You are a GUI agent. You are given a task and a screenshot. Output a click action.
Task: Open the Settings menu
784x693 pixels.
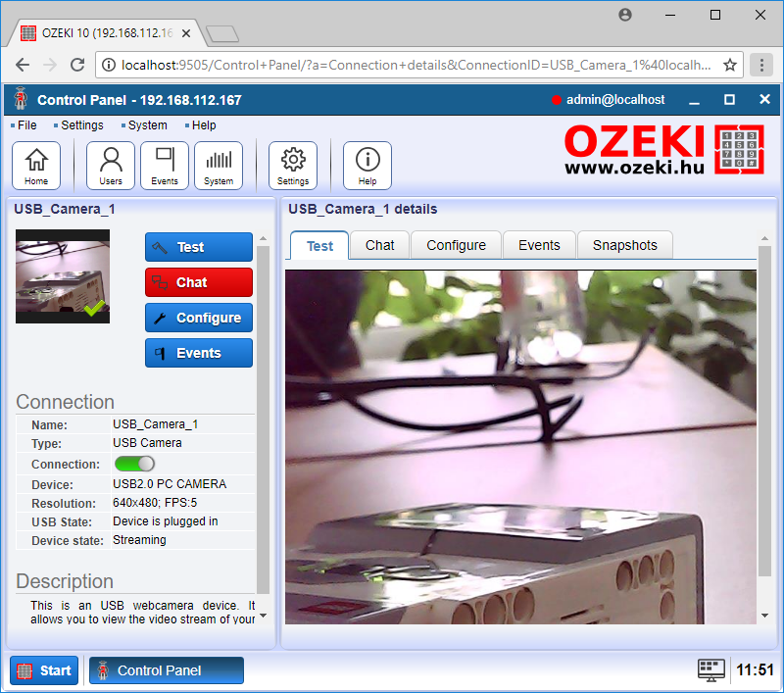[x=82, y=125]
